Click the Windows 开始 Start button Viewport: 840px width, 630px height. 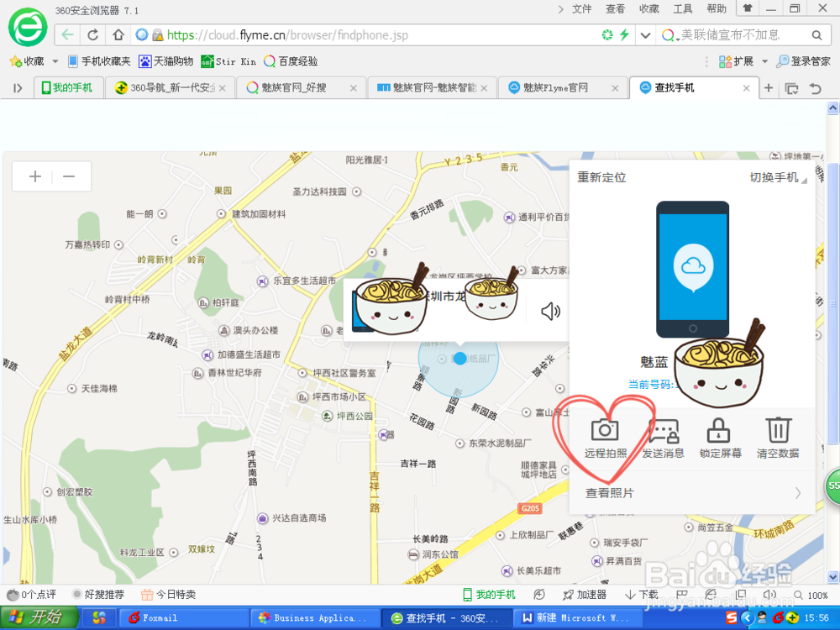(39, 617)
